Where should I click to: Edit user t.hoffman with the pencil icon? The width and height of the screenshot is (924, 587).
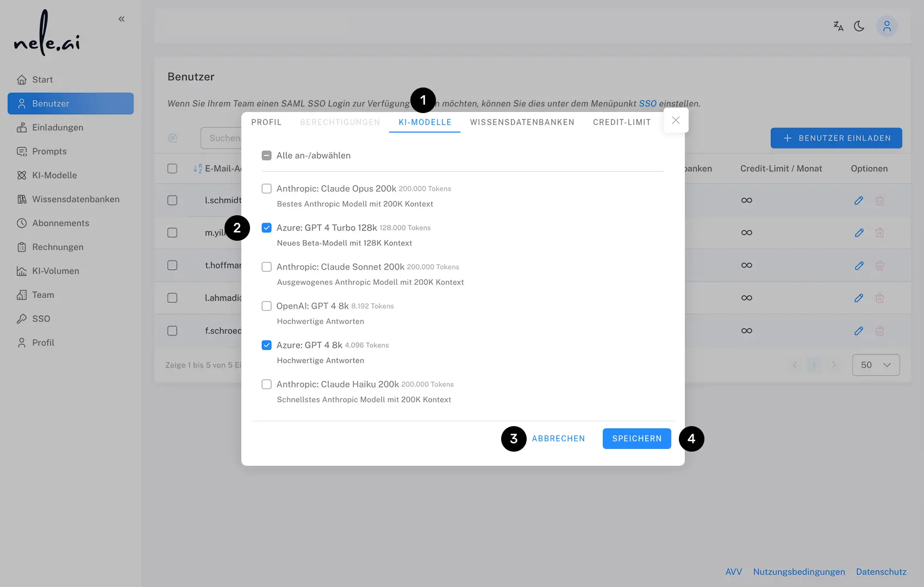(x=859, y=265)
